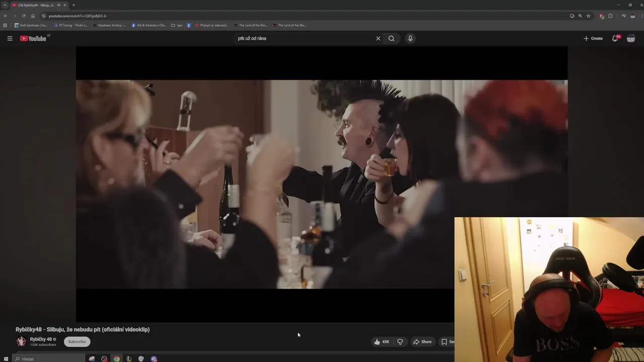644x362 pixels.
Task: Reload the current page
Action: click(24, 16)
